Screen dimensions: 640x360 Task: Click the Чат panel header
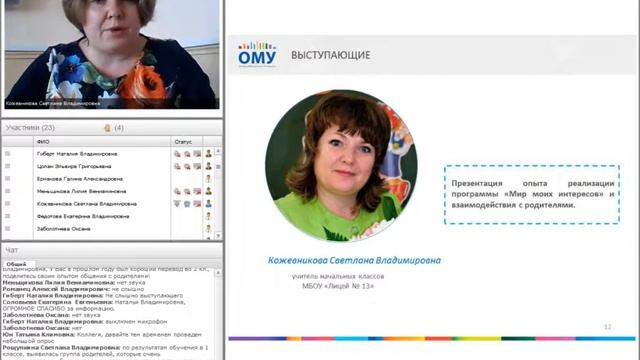(11, 250)
